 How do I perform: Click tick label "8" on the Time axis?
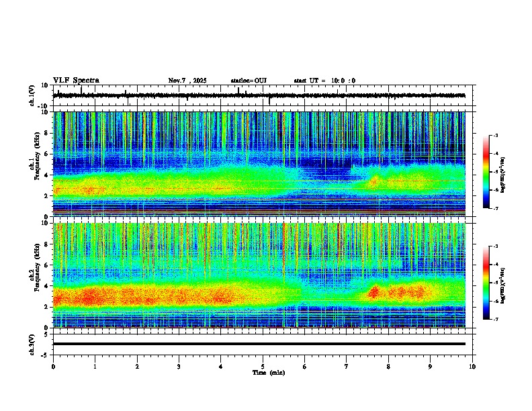(x=388, y=367)
